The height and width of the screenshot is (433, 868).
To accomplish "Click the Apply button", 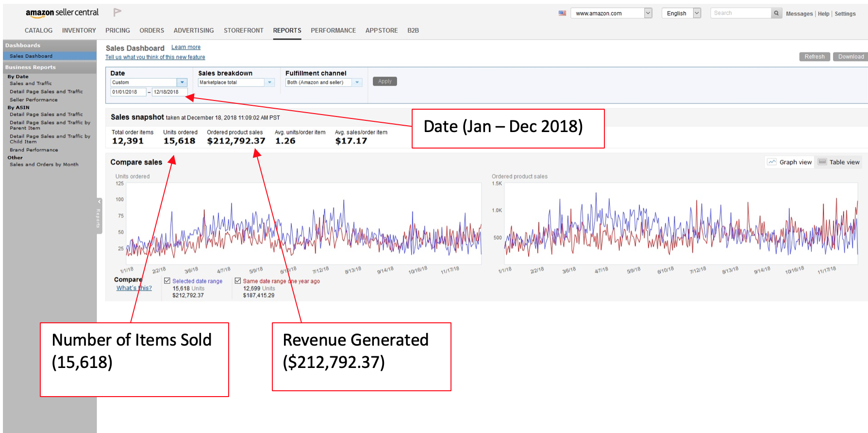I will (385, 82).
